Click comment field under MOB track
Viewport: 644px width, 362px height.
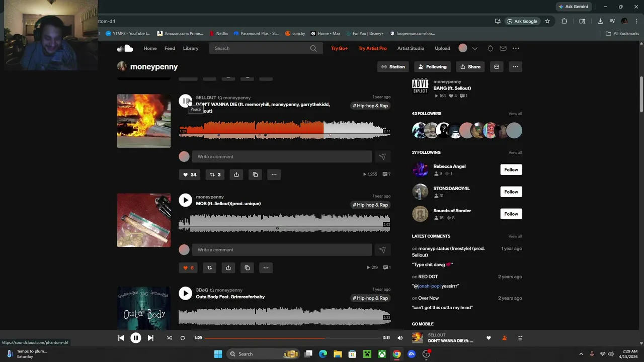point(282,249)
